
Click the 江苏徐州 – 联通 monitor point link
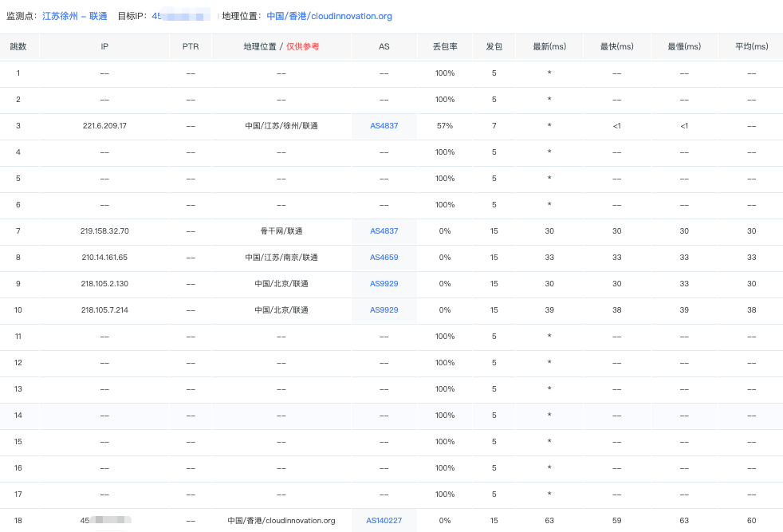pos(75,16)
